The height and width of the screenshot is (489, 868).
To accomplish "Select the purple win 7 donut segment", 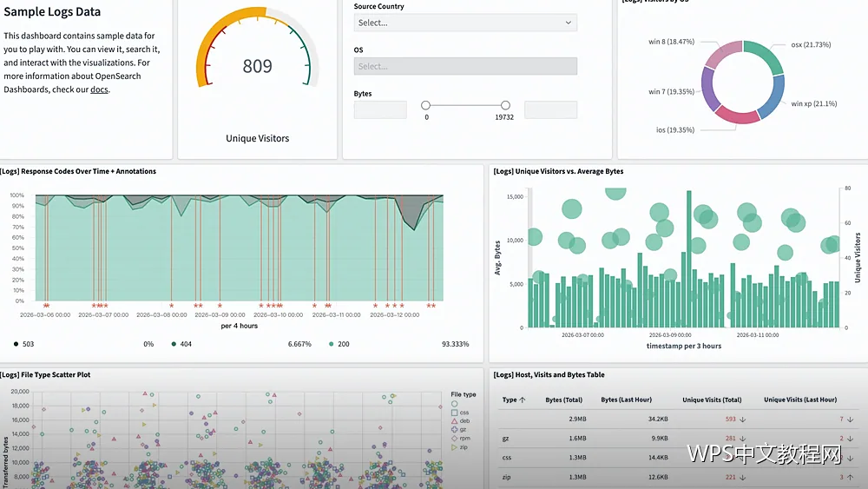I will [708, 89].
